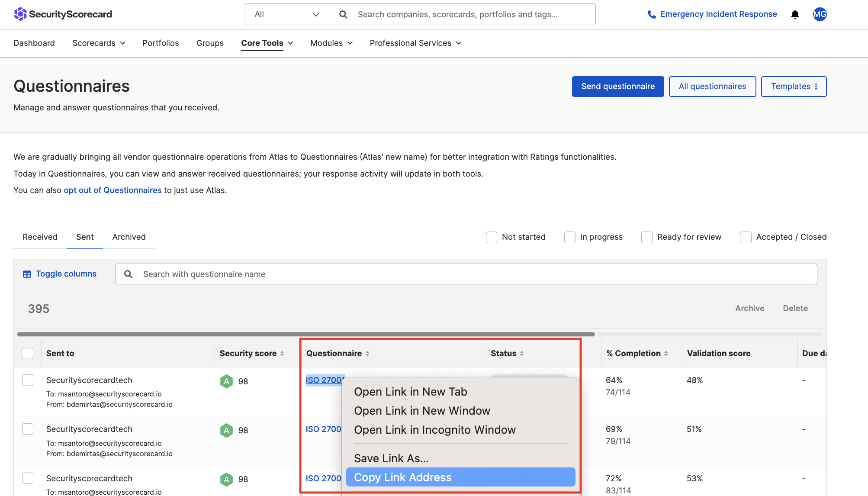Screen dimensions: 868x496
Task: Click the magnifier icon in questionnaire name search
Action: (x=129, y=274)
